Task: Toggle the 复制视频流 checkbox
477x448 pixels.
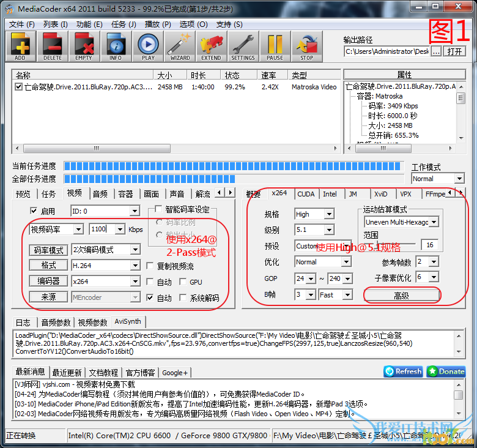Action: [150, 266]
